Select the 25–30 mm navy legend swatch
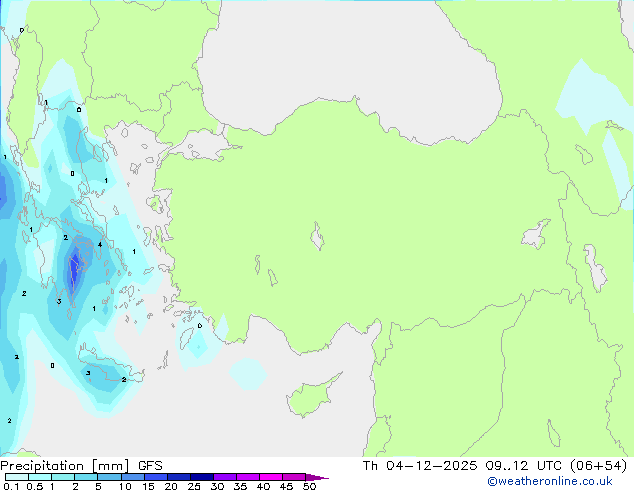Screen dimensions: 634x490 tap(202, 477)
